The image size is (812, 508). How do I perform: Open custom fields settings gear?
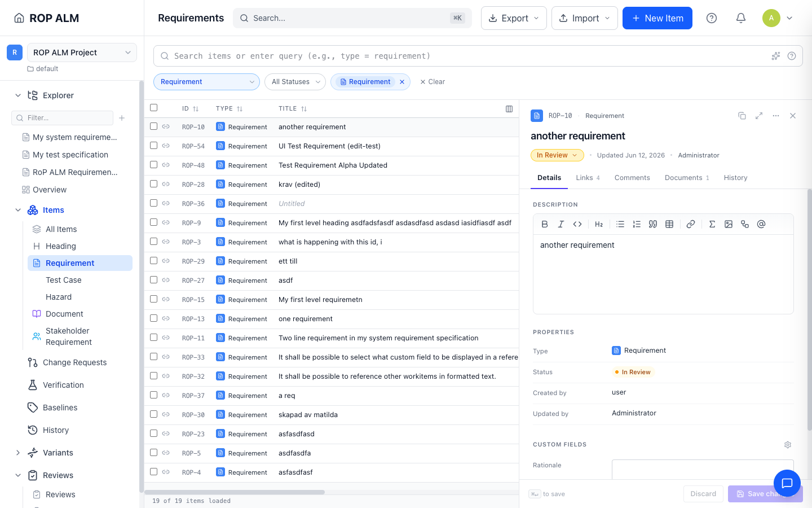[x=788, y=445]
